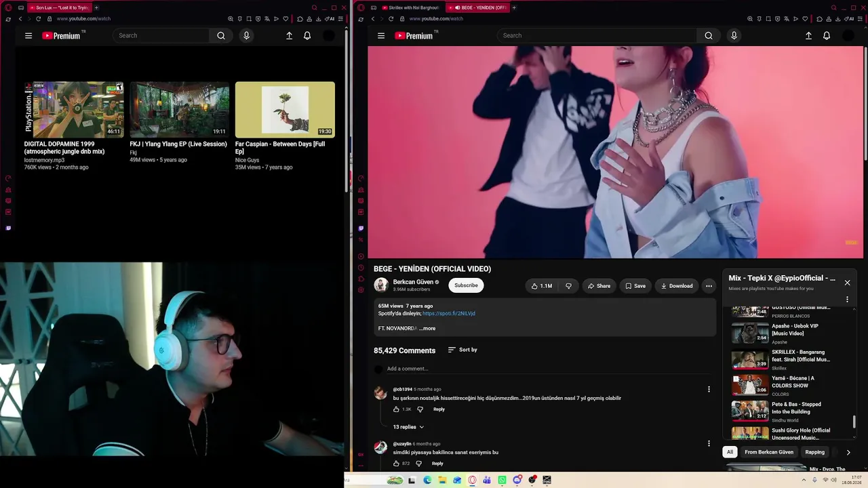This screenshot has width=868, height=488.
Task: Like the BEGE - YENİDEN video
Action: coord(541,286)
